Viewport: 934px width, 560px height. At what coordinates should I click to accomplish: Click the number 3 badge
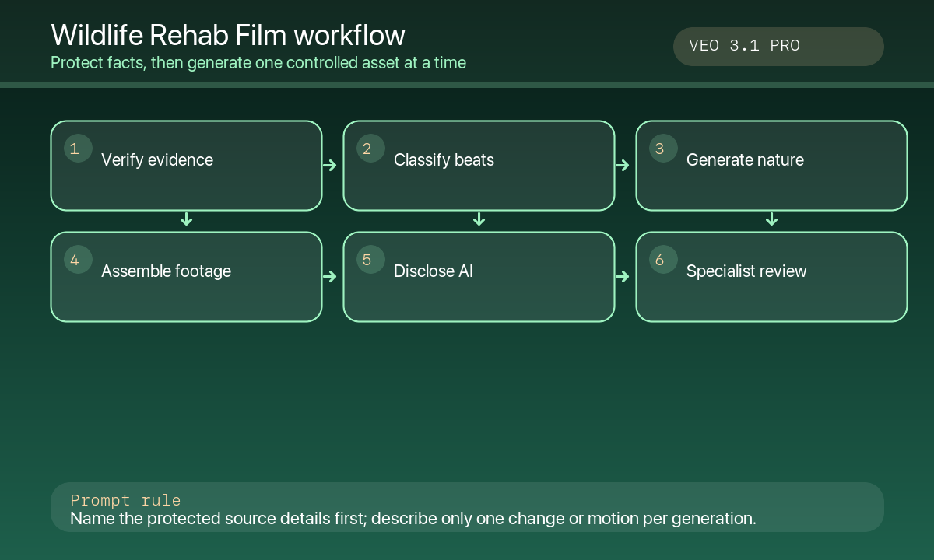point(663,149)
